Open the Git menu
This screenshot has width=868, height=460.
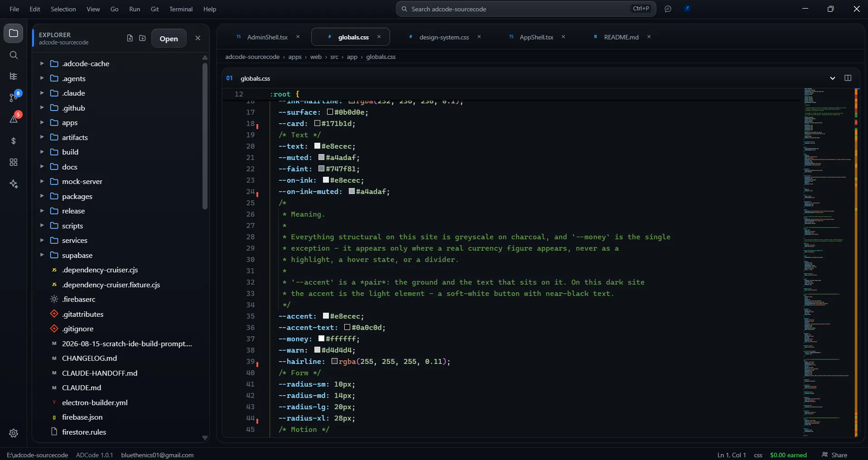[154, 9]
